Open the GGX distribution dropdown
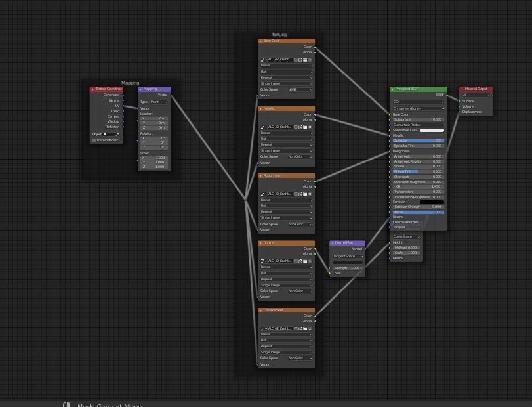This screenshot has height=407, width=532. click(419, 102)
